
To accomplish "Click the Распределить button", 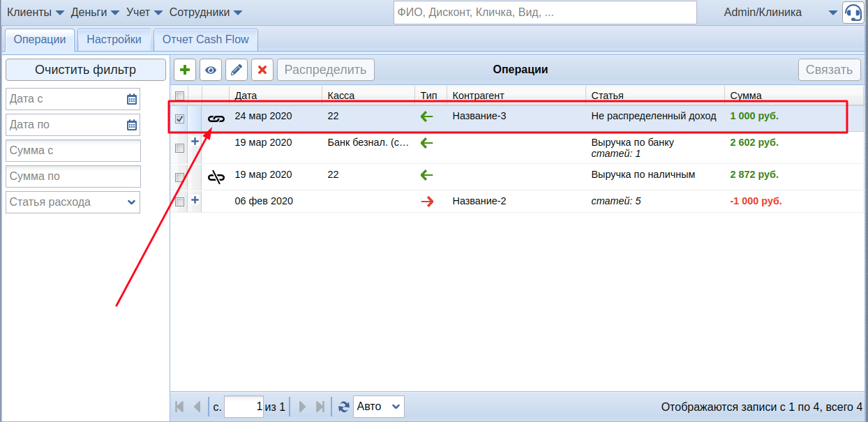I will click(x=325, y=70).
